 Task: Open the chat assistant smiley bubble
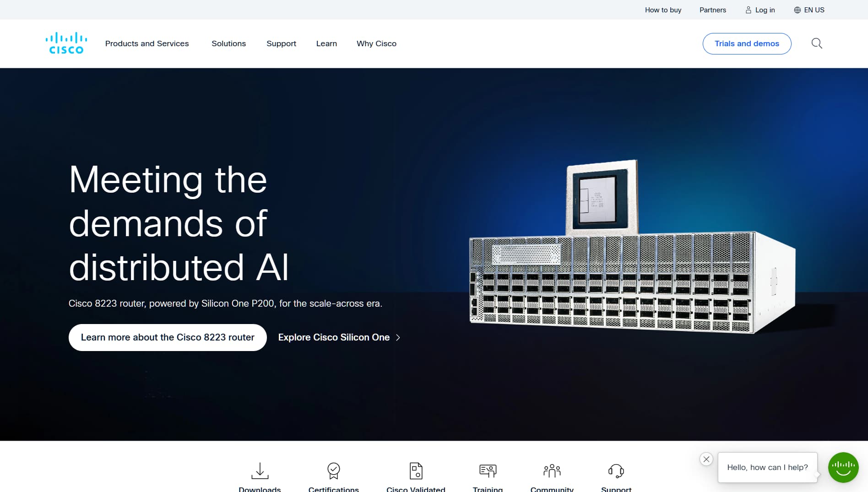click(843, 467)
